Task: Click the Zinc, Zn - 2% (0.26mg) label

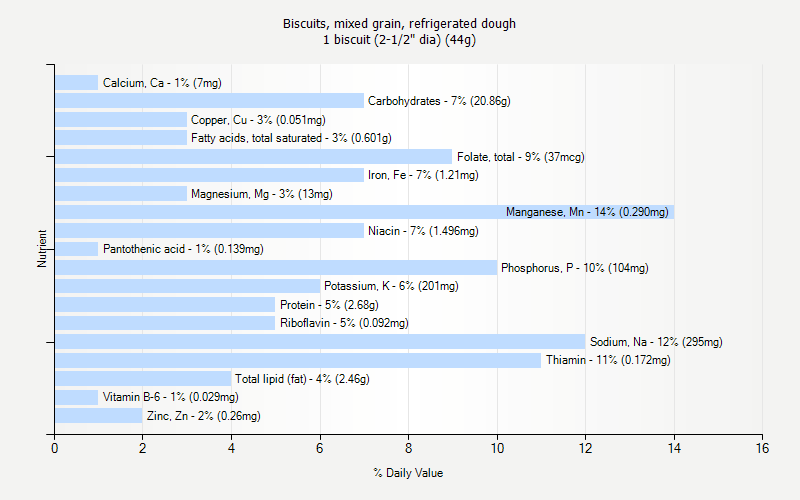Action: [204, 416]
